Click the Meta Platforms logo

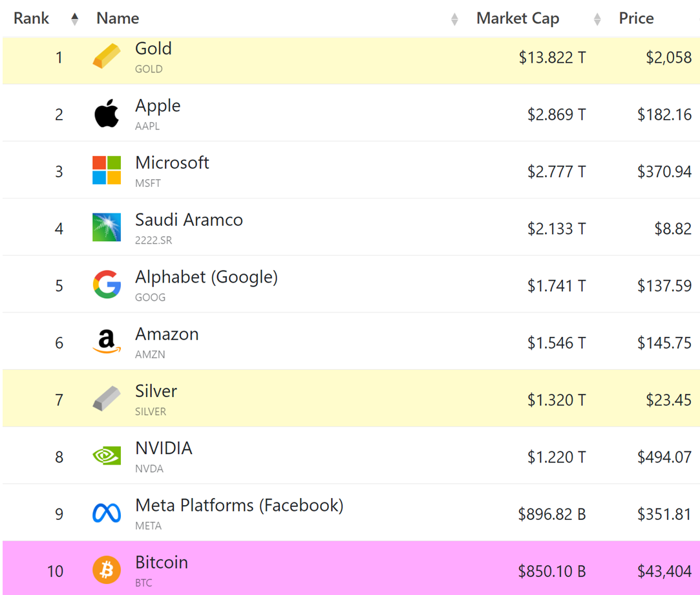(x=107, y=514)
